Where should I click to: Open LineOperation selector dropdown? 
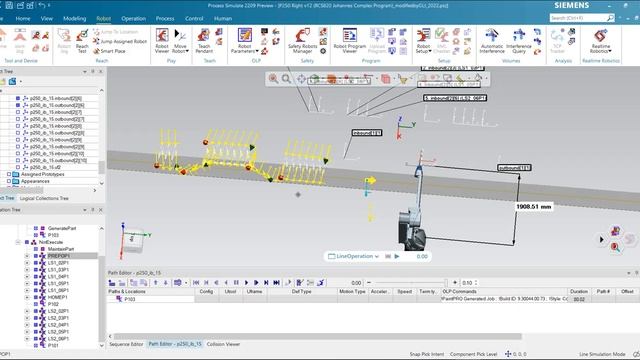pos(377,256)
